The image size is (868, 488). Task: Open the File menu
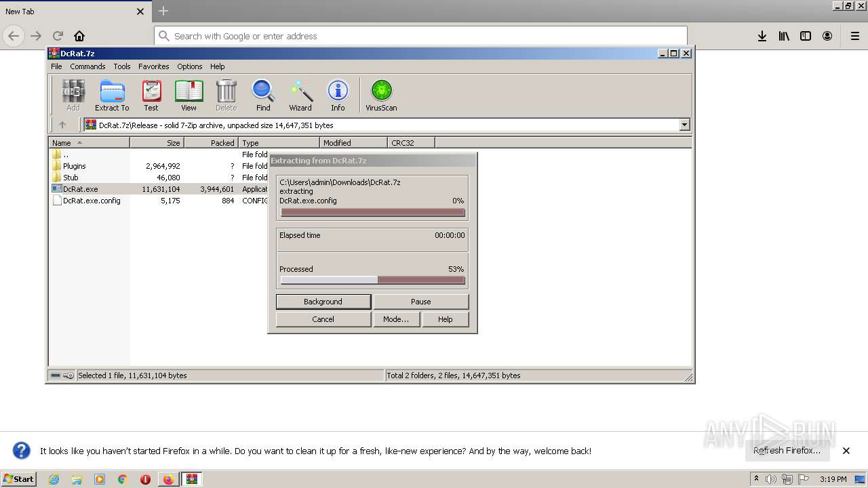(x=56, y=66)
